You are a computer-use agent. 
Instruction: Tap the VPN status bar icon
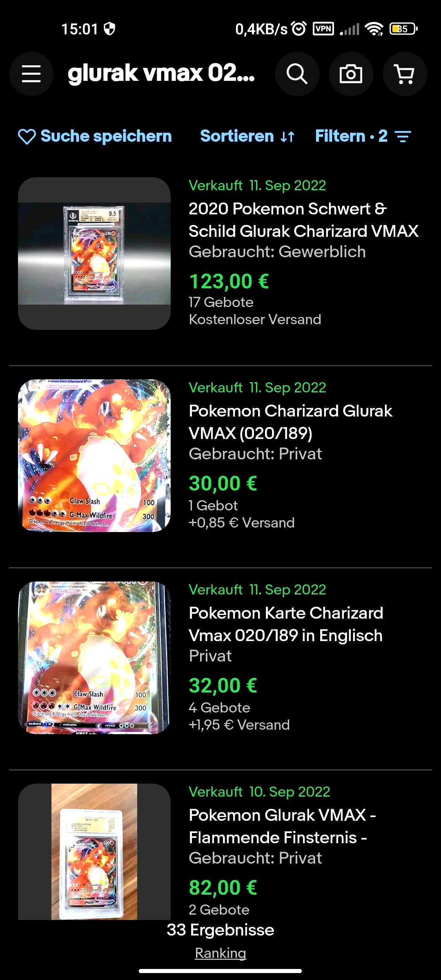click(323, 29)
